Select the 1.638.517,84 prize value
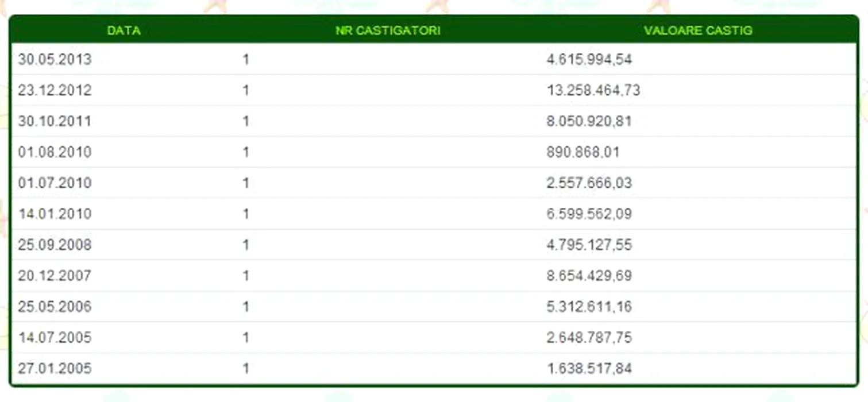The image size is (868, 402). [x=589, y=368]
